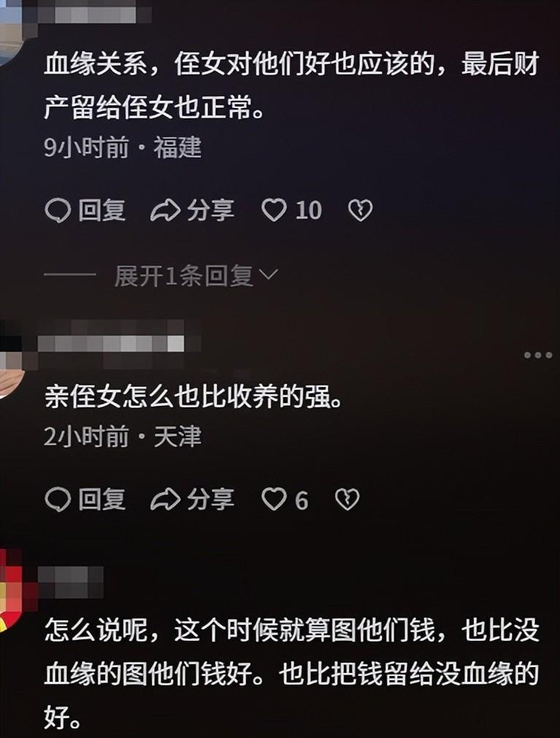Screen dimensions: 560x738
Task: Select the comment text 亲侄女怎么也比收养的强
Action: pos(193,397)
